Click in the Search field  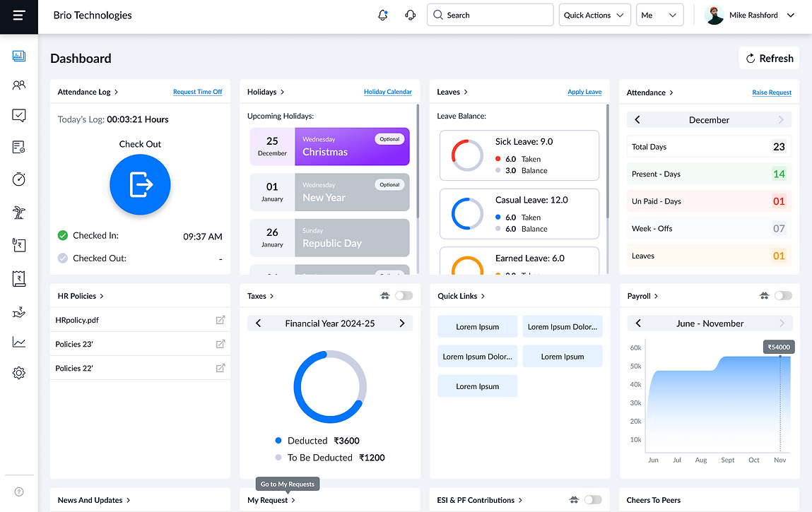[490, 15]
